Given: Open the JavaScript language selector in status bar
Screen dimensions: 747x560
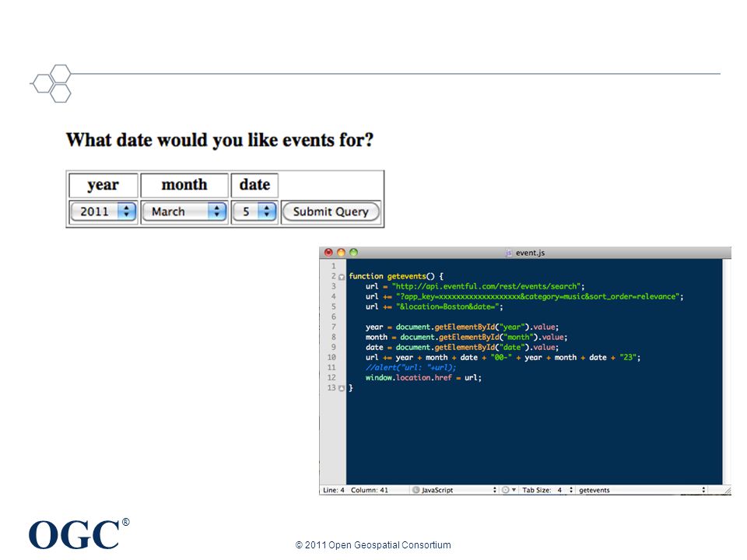Looking at the screenshot, I should 454,490.
